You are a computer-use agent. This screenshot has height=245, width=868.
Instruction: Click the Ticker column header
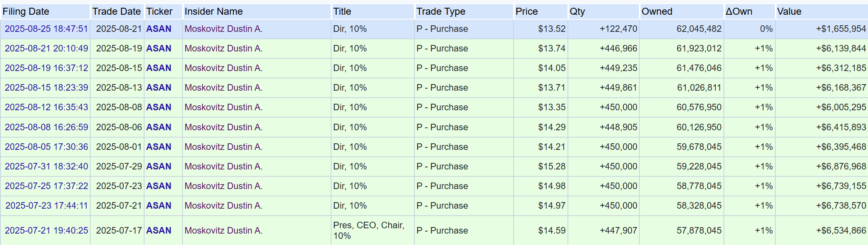159,11
